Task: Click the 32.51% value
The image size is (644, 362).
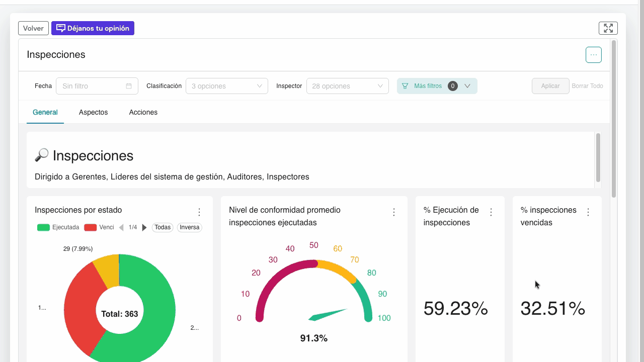Action: [553, 308]
